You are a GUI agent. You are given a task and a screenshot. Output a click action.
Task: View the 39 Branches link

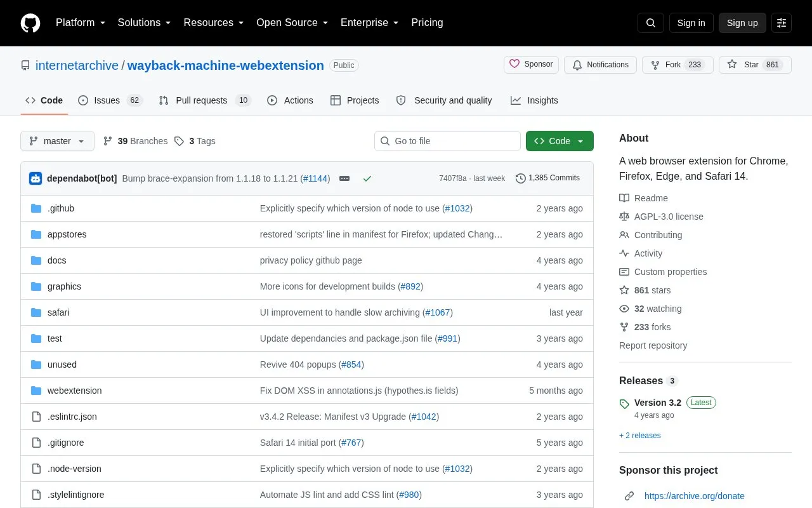pos(135,141)
